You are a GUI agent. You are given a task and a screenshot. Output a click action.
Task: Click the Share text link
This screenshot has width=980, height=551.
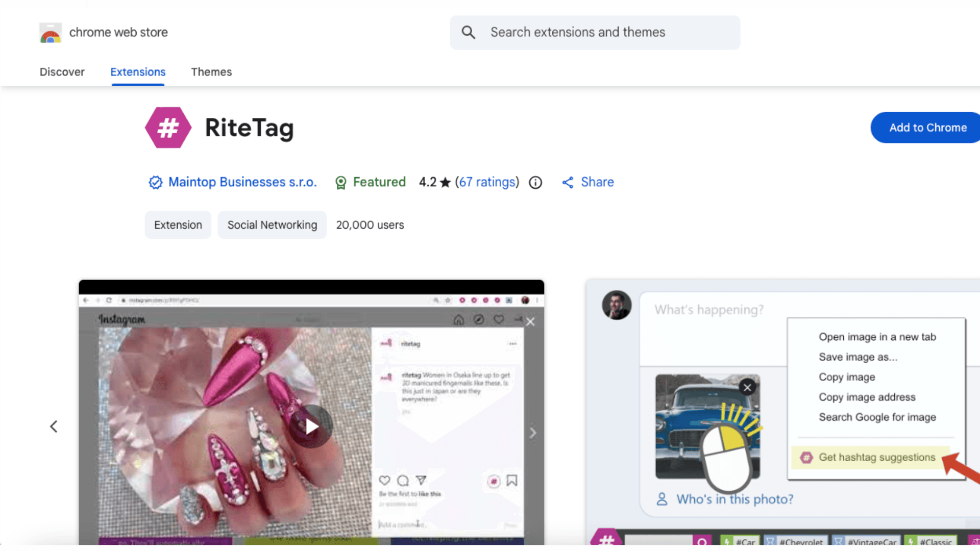(x=597, y=182)
